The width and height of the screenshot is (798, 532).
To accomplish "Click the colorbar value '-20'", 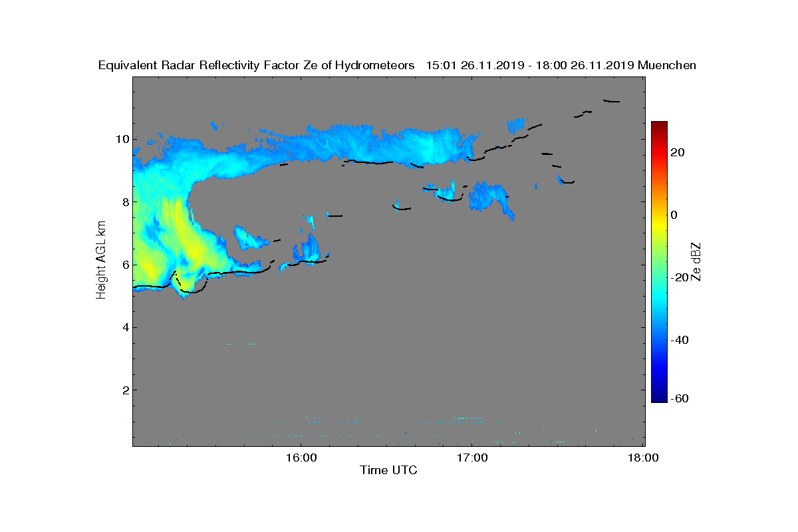I will pos(678,277).
